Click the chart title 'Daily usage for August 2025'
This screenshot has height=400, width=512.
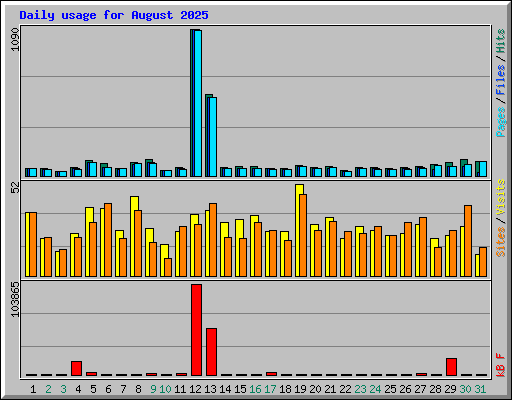pos(114,15)
